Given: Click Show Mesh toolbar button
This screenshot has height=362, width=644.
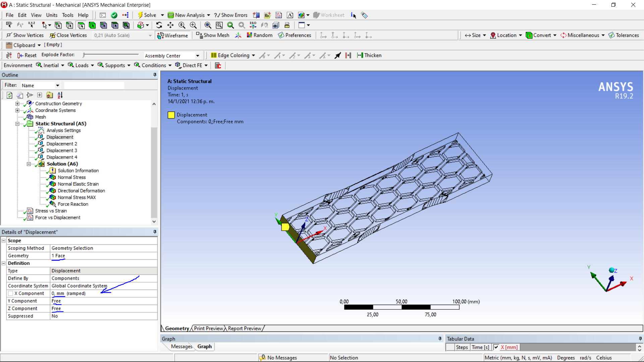Looking at the screenshot, I should [x=213, y=35].
